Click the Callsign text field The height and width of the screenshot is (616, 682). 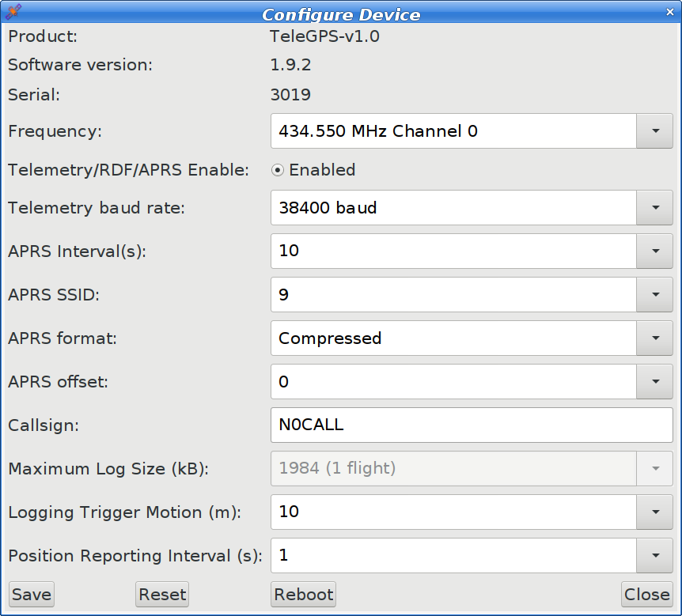(x=471, y=425)
